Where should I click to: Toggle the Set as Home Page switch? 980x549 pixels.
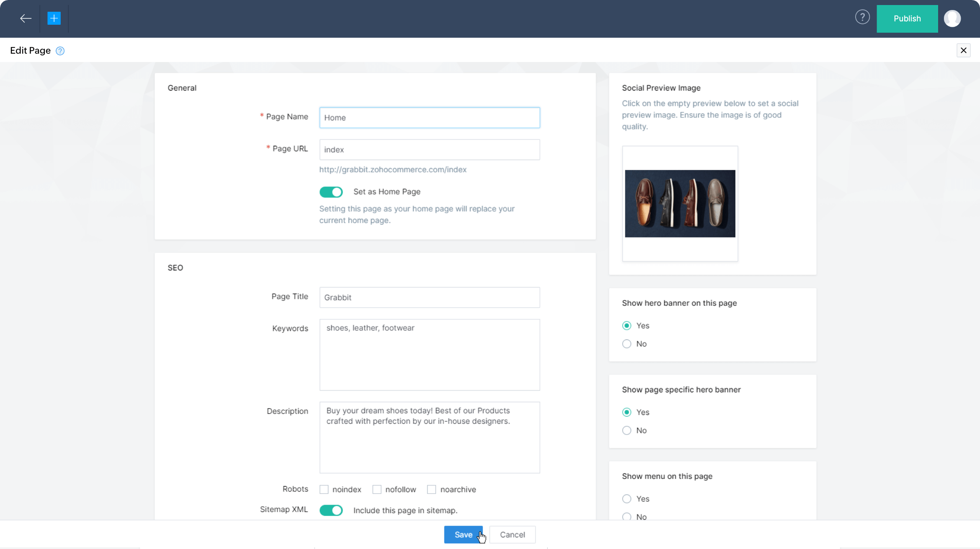pyautogui.click(x=331, y=192)
